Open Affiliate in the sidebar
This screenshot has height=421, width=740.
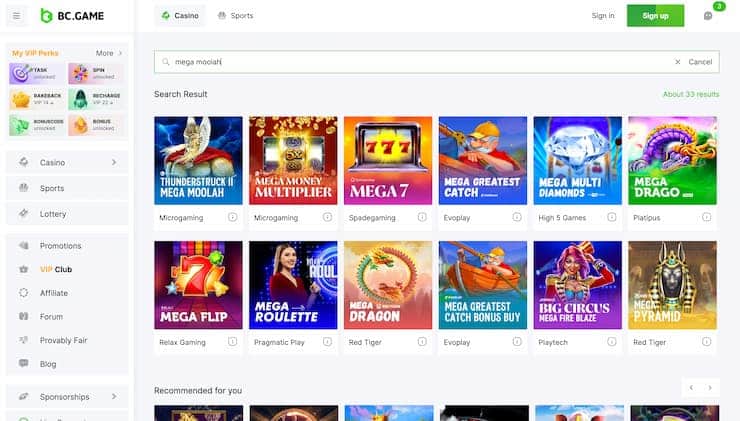click(67, 293)
